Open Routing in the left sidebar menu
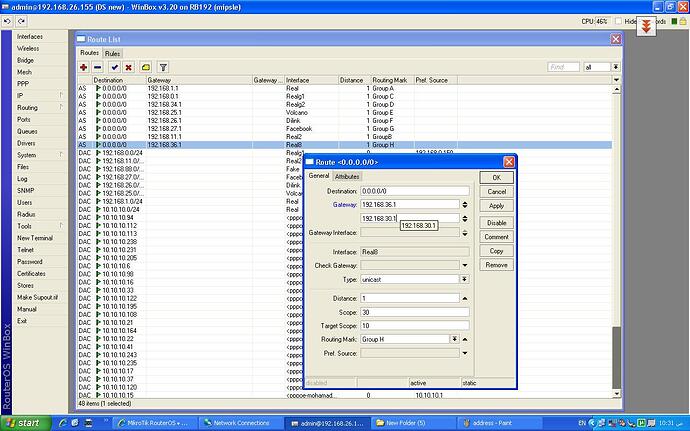Screen dimensions: 690x431 pos(28,107)
